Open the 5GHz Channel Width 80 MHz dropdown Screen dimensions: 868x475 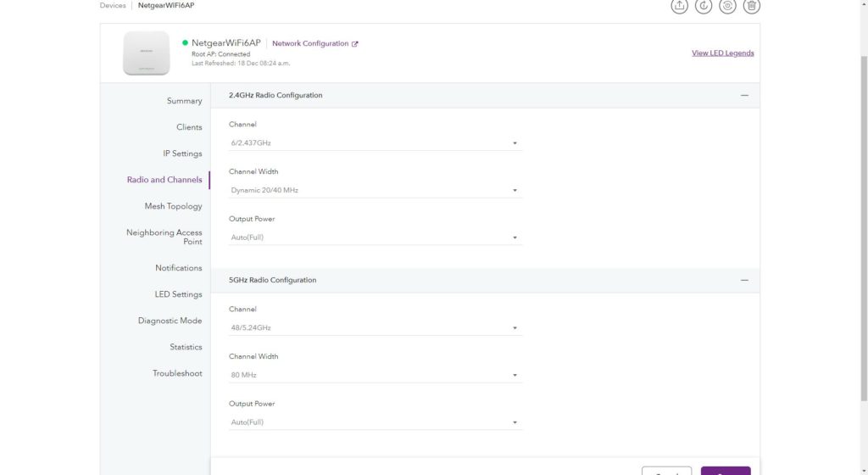tap(375, 375)
